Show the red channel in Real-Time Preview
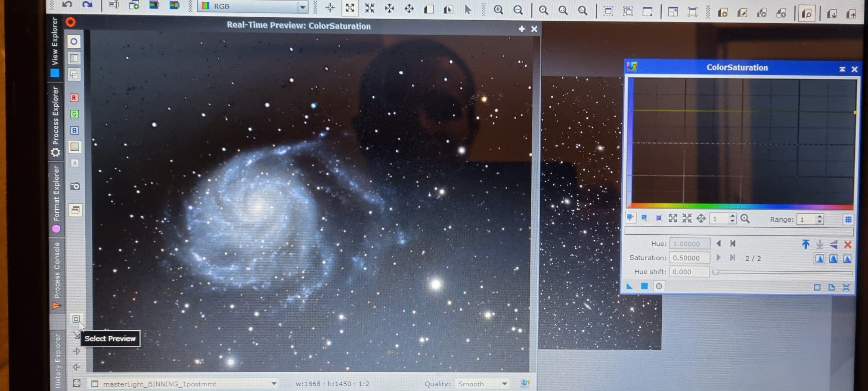868x391 pixels. pos(74,98)
